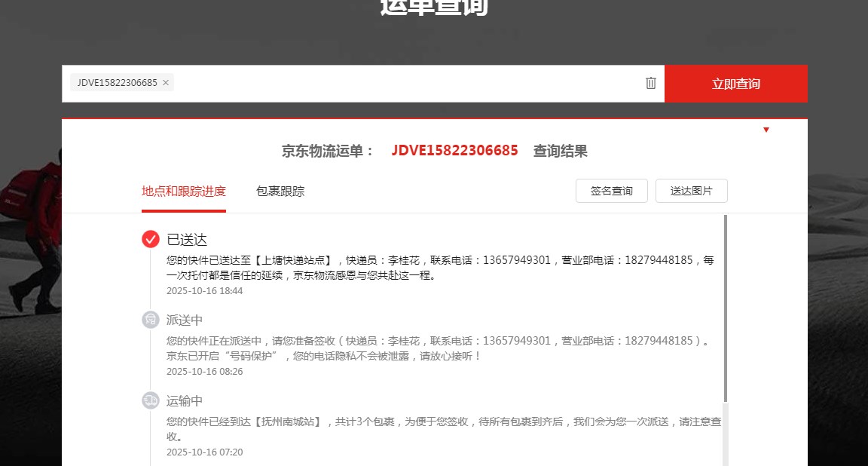The image size is (868, 466).
Task: Focus the waybill number input field
Action: 407,84
